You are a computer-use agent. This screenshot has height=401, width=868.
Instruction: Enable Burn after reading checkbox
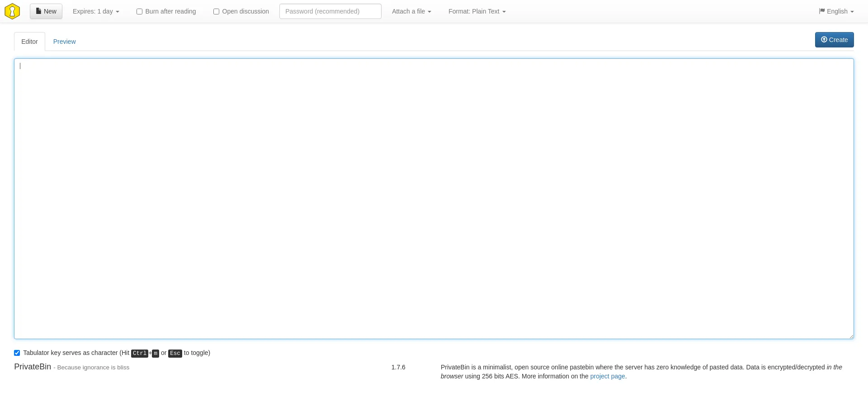tap(139, 12)
